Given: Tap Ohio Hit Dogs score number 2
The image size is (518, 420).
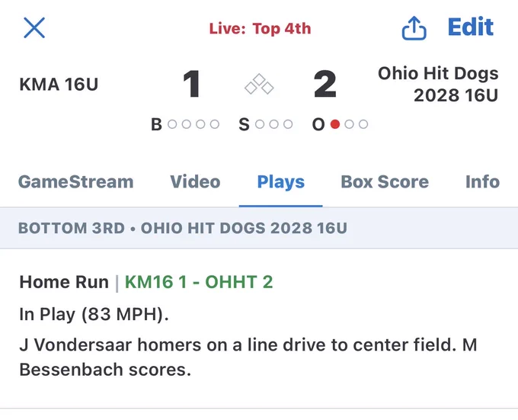Looking at the screenshot, I should (x=325, y=85).
